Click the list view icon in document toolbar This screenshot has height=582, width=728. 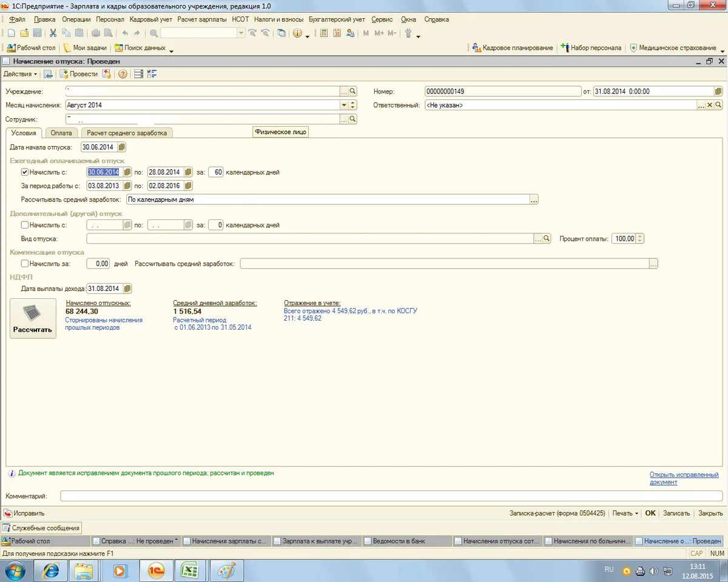tap(138, 74)
